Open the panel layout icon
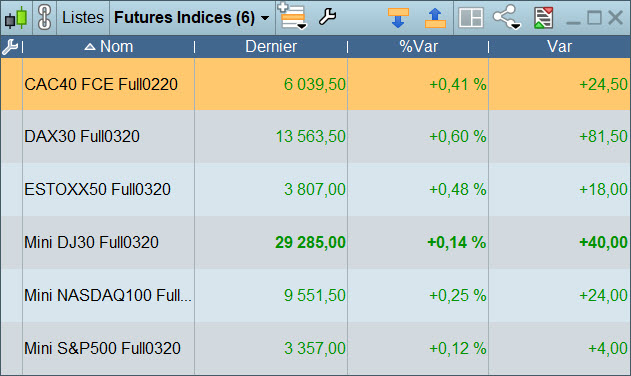Image resolution: width=631 pixels, height=376 pixels. point(471,18)
